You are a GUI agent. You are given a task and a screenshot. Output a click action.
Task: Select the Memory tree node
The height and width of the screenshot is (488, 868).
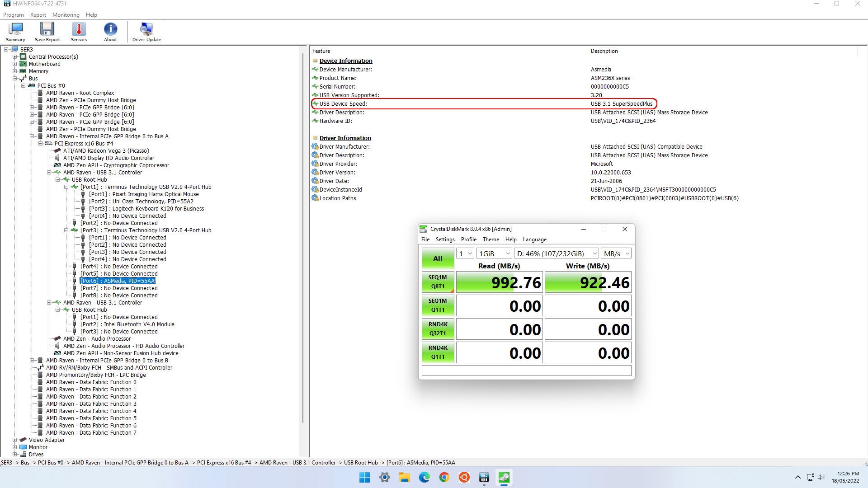click(x=38, y=71)
